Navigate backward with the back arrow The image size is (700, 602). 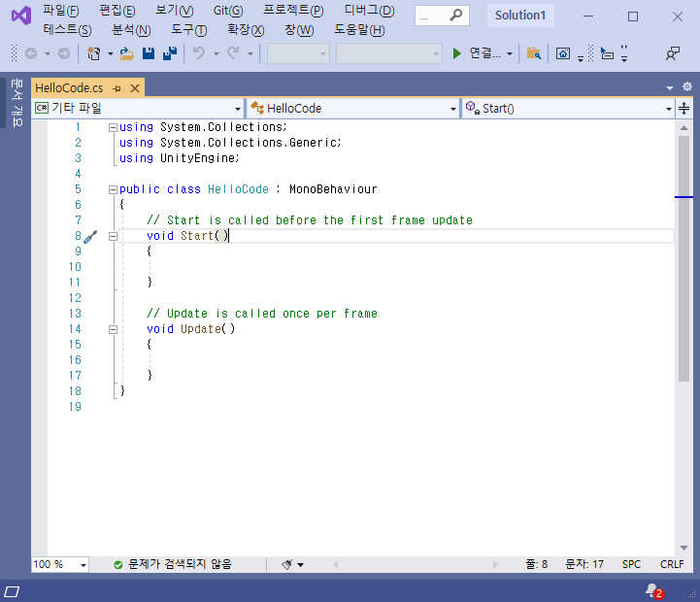click(31, 53)
